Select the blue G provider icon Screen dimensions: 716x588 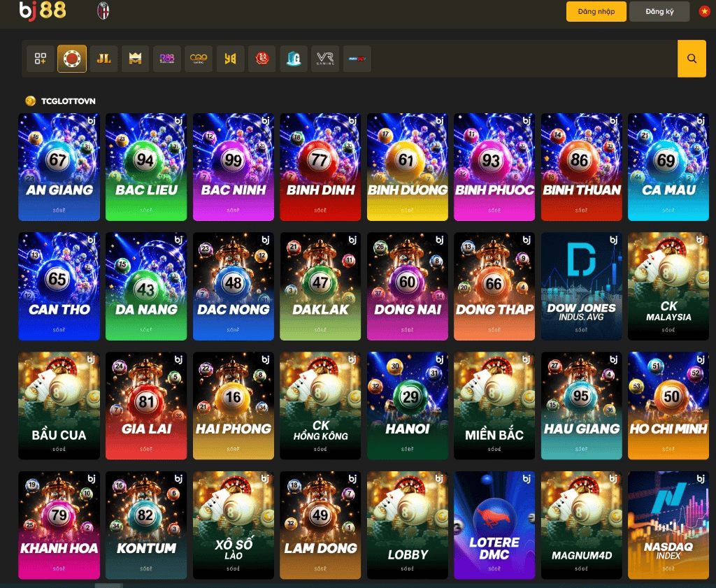pos(294,59)
